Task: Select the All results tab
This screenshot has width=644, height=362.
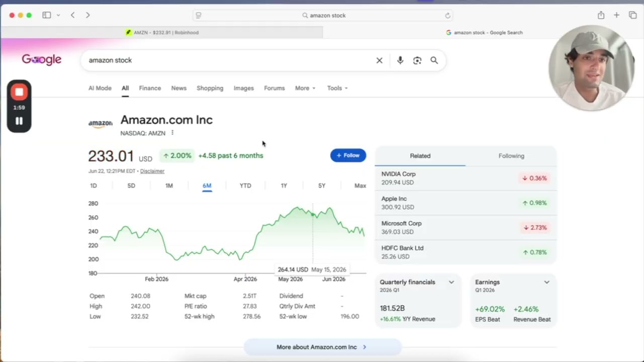Action: click(x=125, y=88)
